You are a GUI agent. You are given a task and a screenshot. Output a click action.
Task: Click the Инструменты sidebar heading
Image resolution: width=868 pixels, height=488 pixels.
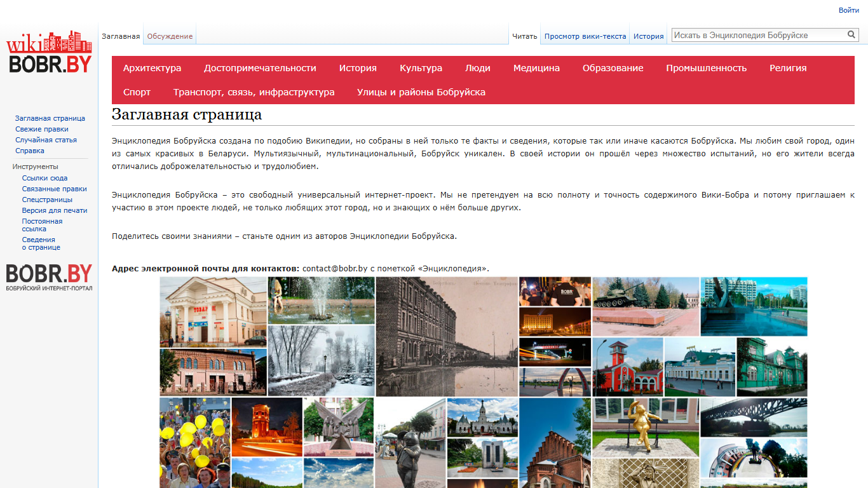[x=35, y=166]
